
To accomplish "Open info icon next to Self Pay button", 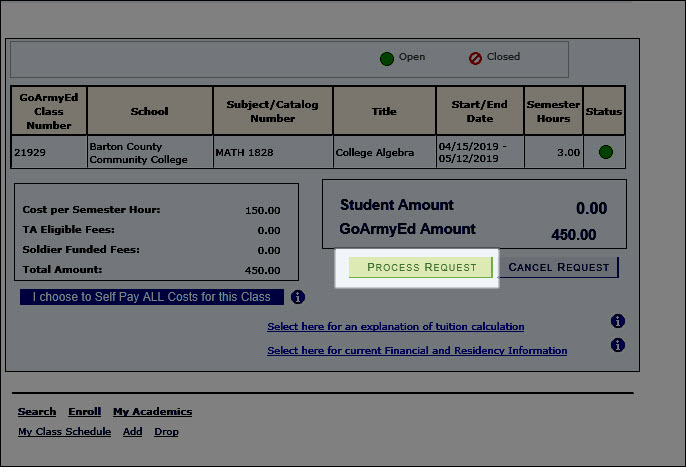I will point(298,297).
